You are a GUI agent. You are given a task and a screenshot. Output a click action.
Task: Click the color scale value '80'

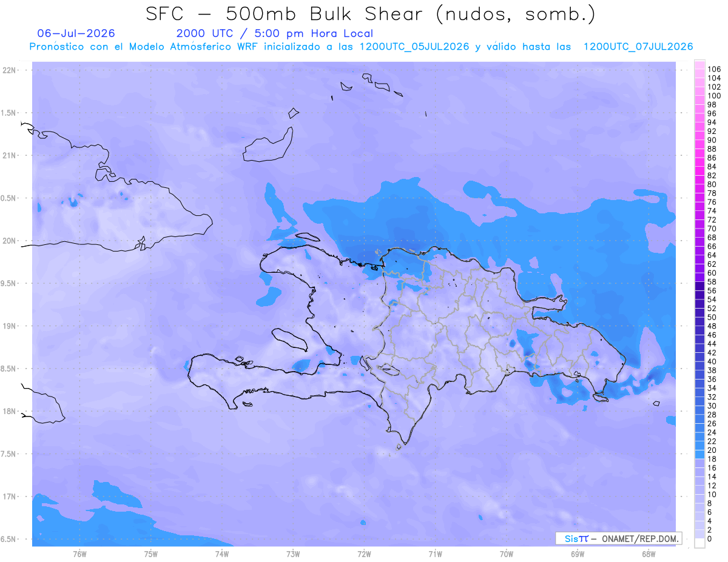[x=712, y=184]
